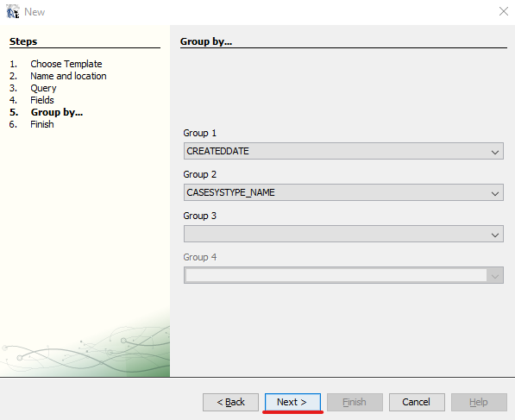Click the disabled Group 4 dropdown arrow
The height and width of the screenshot is (420, 515).
point(494,275)
